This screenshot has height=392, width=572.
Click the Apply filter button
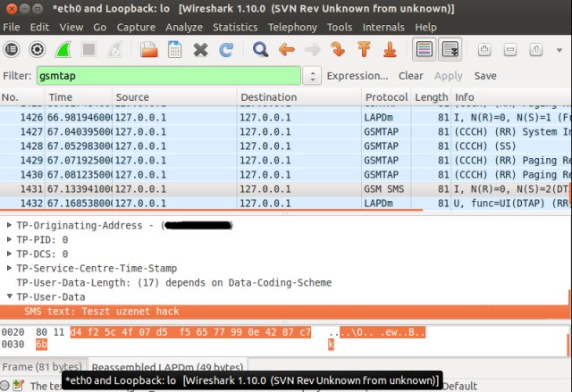point(449,76)
